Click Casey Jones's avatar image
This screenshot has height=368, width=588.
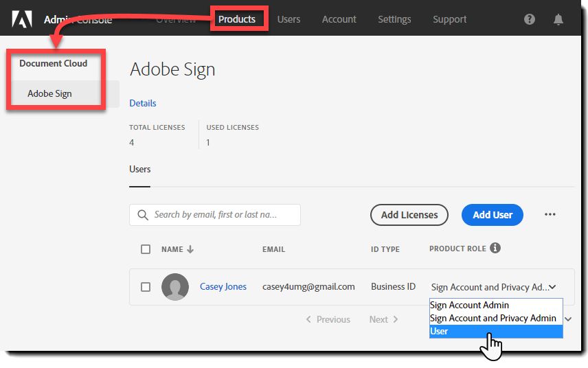(x=175, y=287)
